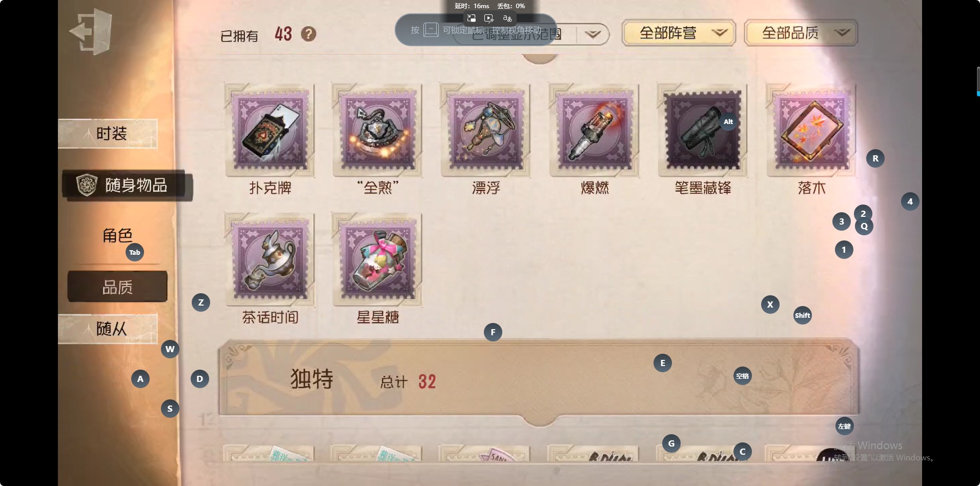Expand the display range dropdown arrow
This screenshot has width=980, height=486.
[x=593, y=34]
